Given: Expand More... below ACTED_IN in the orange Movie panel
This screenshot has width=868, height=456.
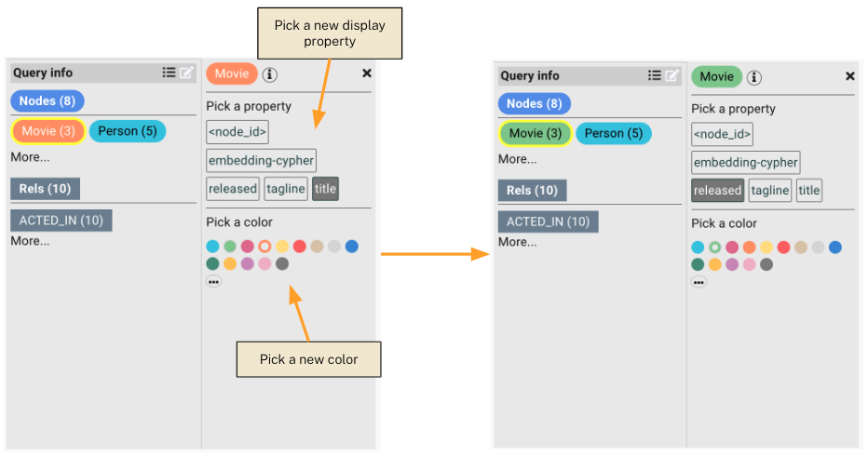Looking at the screenshot, I should coord(30,241).
